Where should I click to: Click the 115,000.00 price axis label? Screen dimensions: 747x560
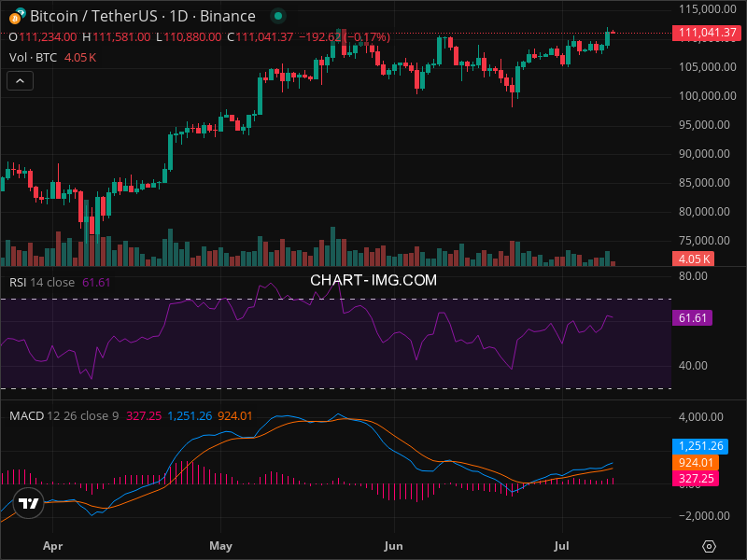(708, 9)
